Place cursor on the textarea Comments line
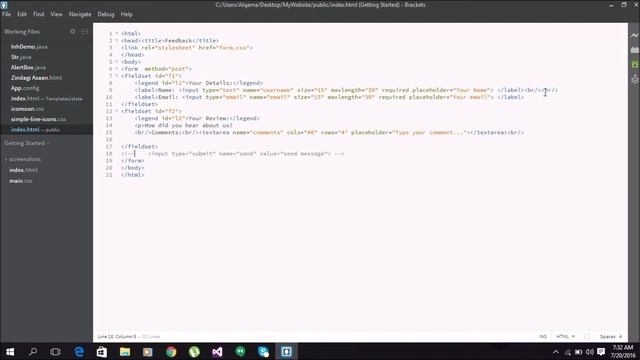 [x=329, y=132]
